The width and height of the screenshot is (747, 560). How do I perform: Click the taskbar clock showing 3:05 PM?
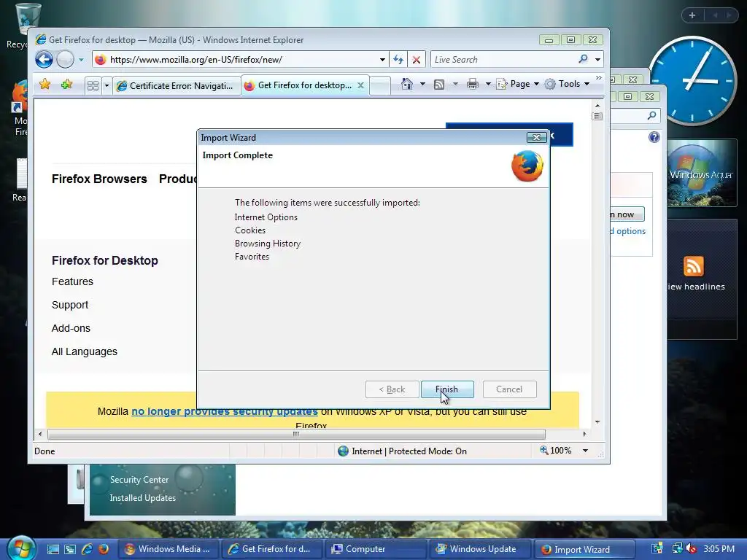click(x=719, y=549)
